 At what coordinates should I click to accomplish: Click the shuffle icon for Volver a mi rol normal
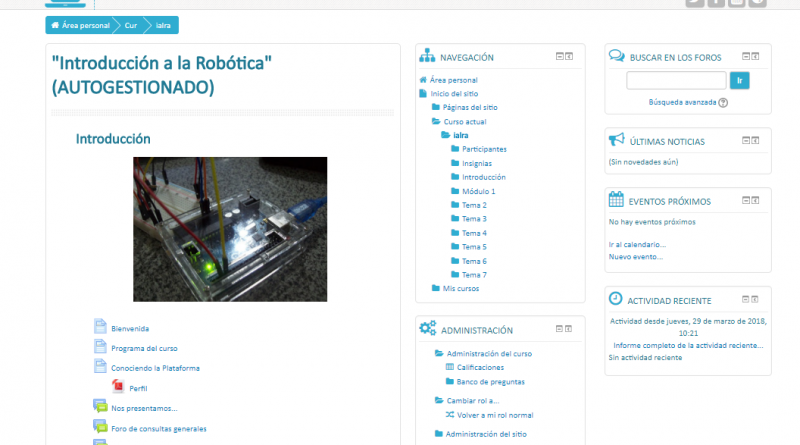[x=449, y=414]
